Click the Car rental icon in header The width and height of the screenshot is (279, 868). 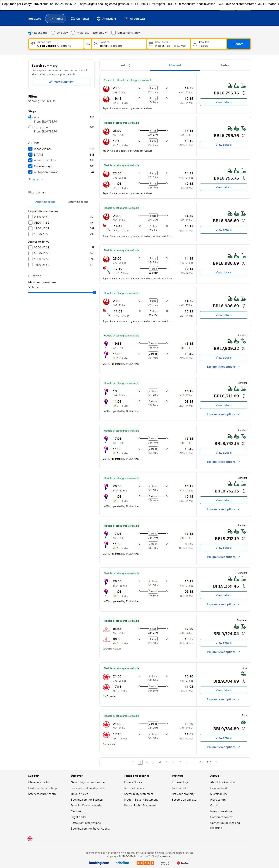[x=73, y=19]
